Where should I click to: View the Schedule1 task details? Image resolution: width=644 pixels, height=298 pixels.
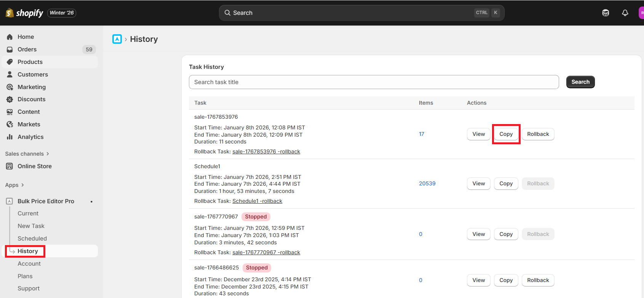[x=478, y=183]
